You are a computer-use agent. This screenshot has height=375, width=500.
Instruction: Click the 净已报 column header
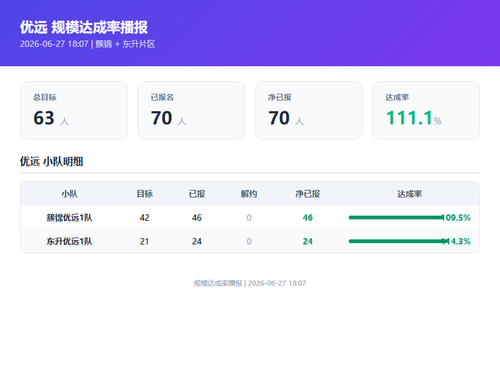308,194
